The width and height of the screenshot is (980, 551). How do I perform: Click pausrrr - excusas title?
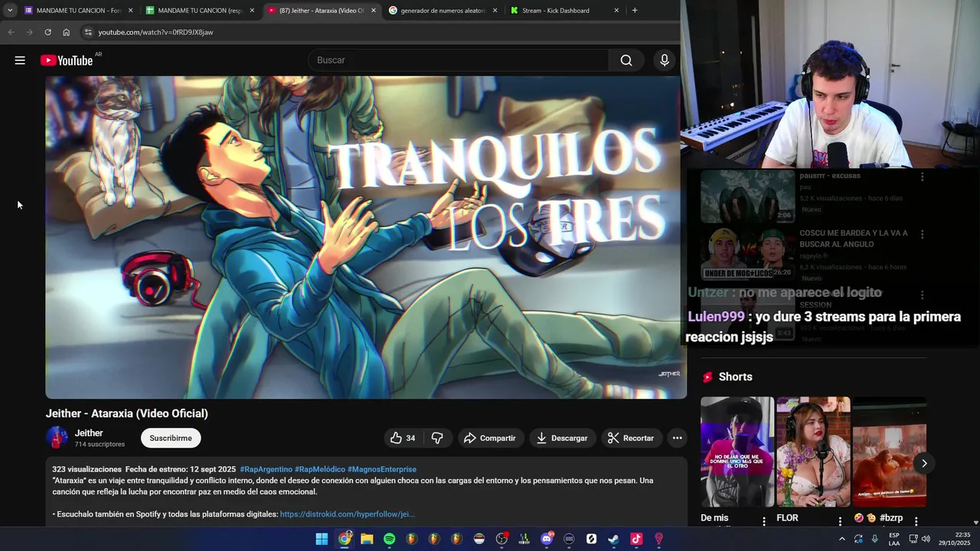click(x=830, y=175)
